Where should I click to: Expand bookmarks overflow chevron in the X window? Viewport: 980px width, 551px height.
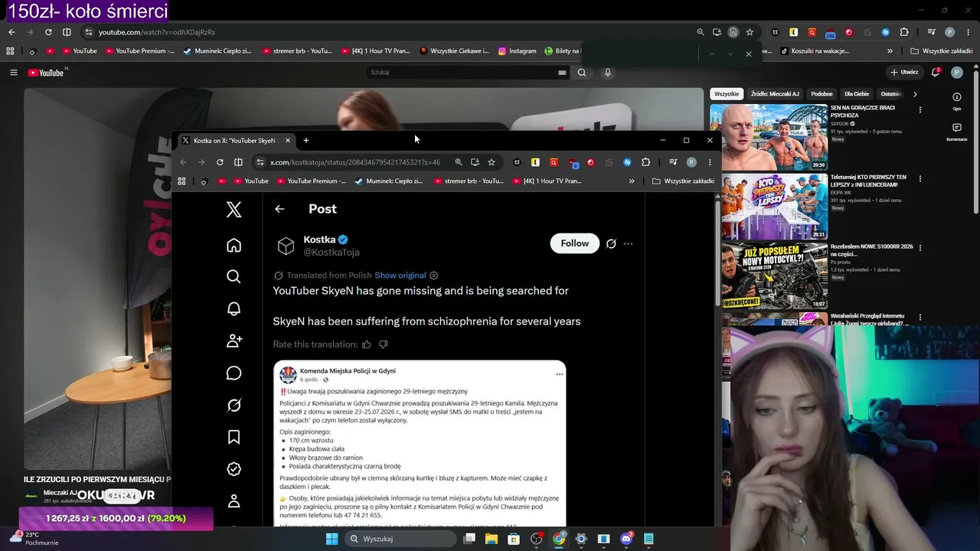(632, 181)
